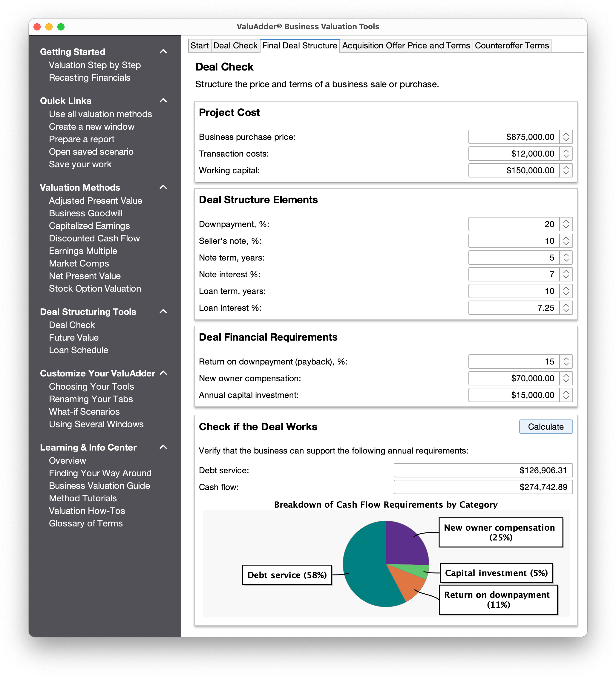Collapse the Learning & Info Center section
Viewport: 616px width, 677px height.
[163, 447]
